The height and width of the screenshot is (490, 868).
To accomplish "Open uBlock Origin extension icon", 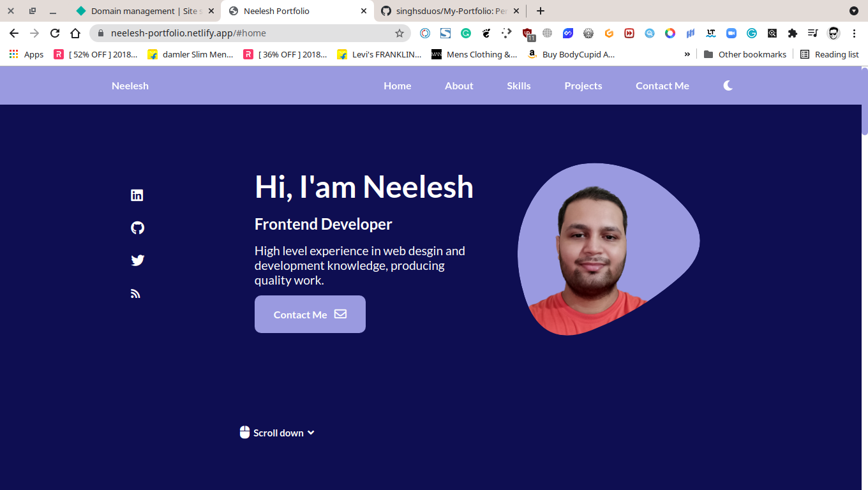I will 528,33.
